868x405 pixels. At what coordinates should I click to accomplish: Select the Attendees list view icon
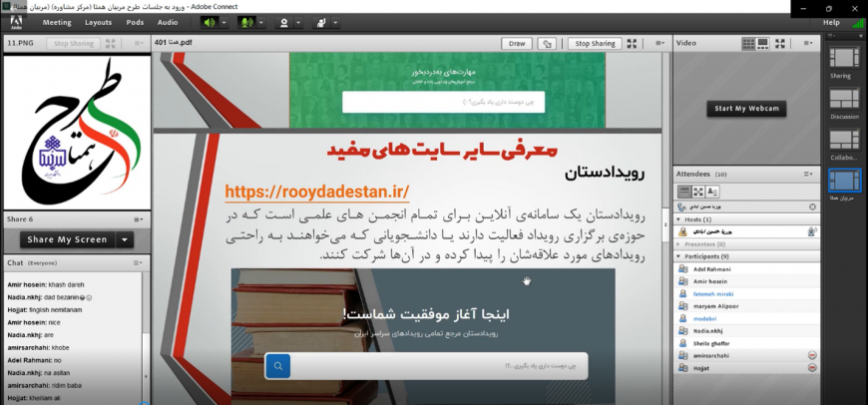click(x=684, y=192)
